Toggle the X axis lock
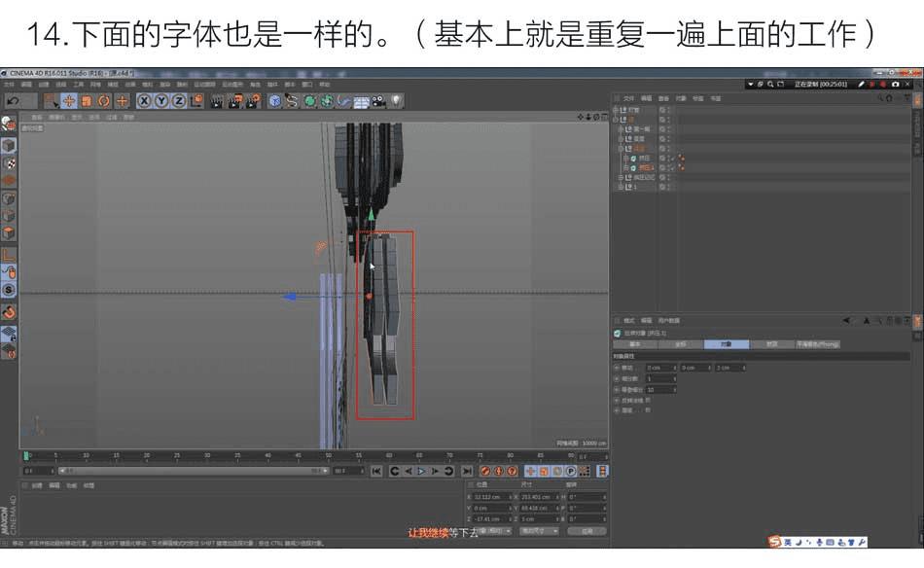The image size is (924, 568). (145, 101)
